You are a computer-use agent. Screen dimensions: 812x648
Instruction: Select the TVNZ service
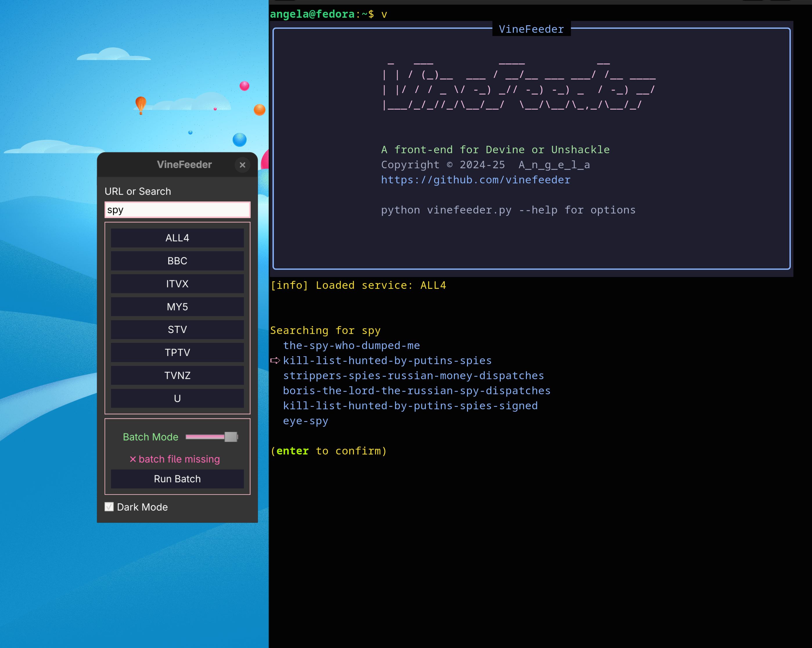point(177,376)
